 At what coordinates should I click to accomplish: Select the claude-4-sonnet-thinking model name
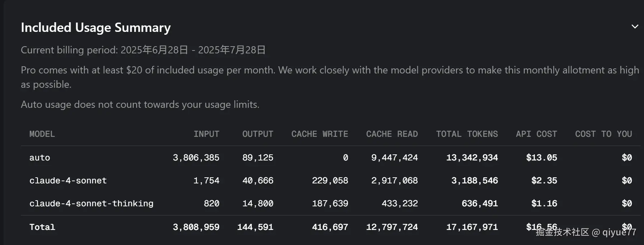click(91, 203)
